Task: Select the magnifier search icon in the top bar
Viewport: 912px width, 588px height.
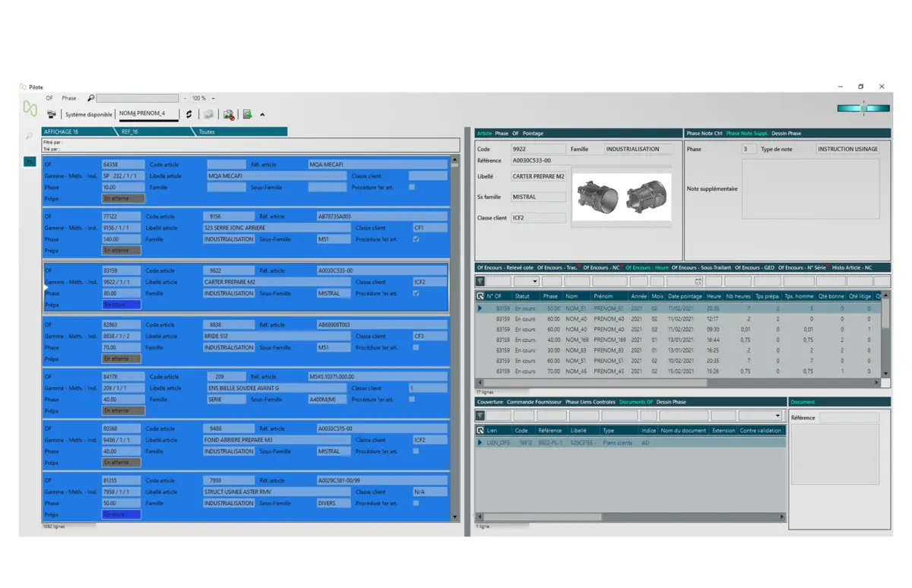Action: [x=90, y=97]
